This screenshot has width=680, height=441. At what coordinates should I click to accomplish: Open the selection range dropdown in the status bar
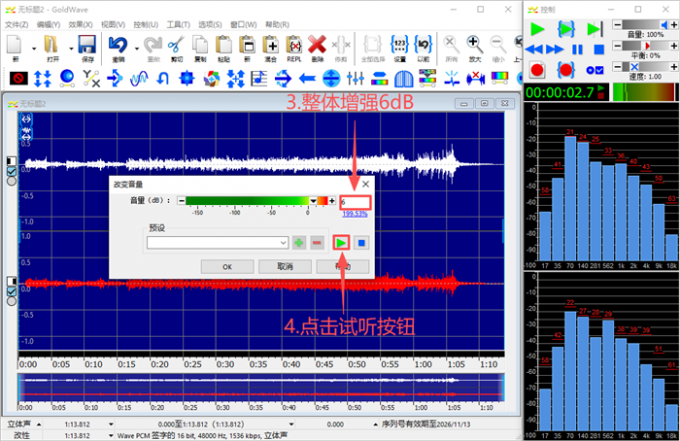pos(291,424)
